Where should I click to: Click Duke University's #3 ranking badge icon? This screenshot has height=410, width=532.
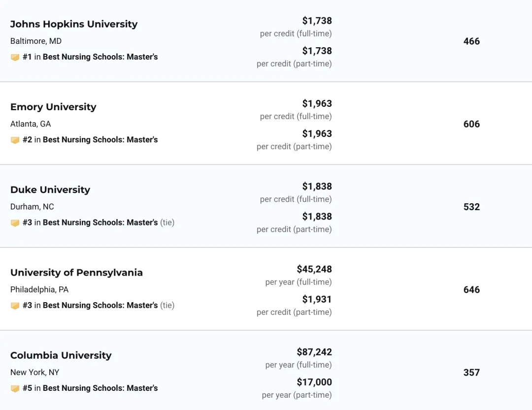pos(15,222)
